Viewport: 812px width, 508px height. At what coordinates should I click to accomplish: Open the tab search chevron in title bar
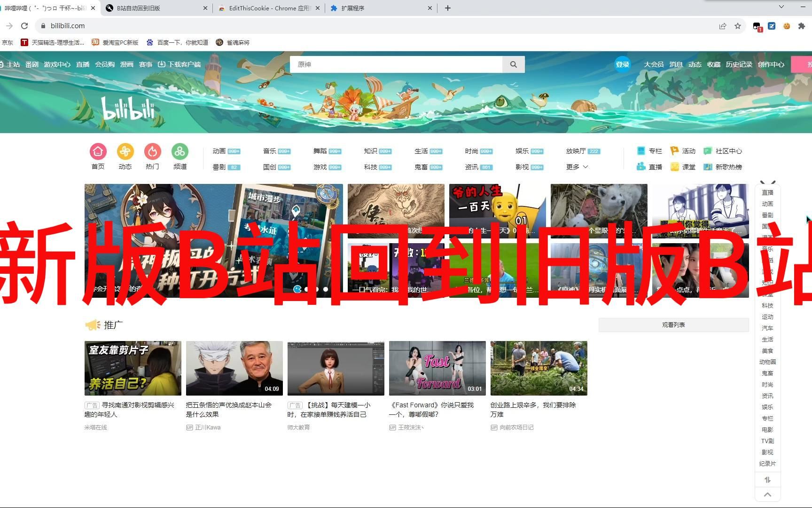[x=781, y=7]
